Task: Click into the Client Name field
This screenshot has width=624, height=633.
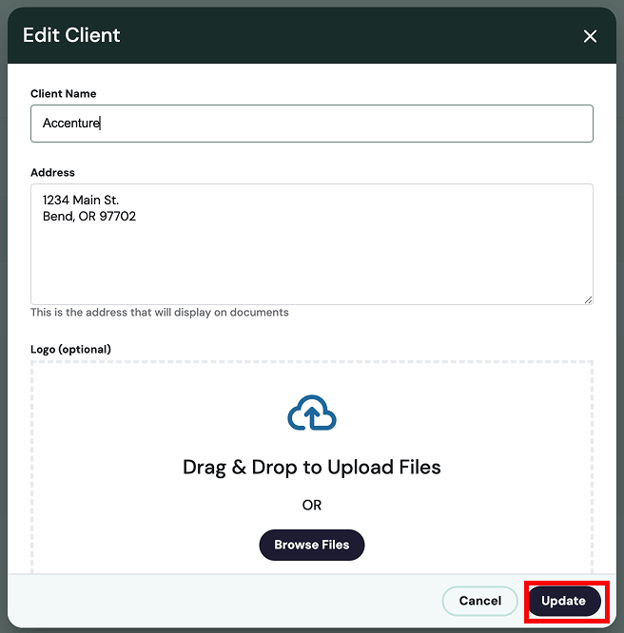Action: pos(312,123)
